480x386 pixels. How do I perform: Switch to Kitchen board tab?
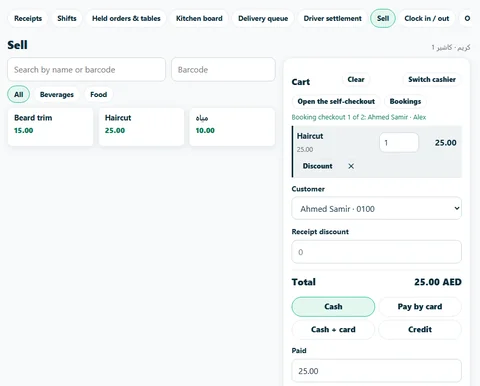[199, 18]
